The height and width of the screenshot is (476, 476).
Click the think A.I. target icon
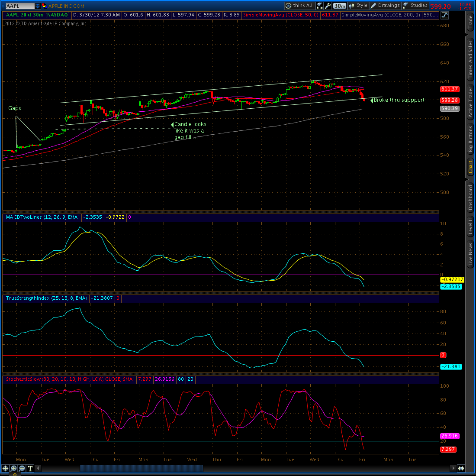[288, 6]
